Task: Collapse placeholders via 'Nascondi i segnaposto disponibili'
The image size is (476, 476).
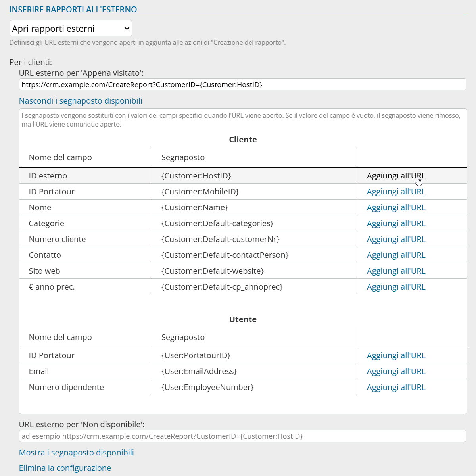Action: pos(81,101)
